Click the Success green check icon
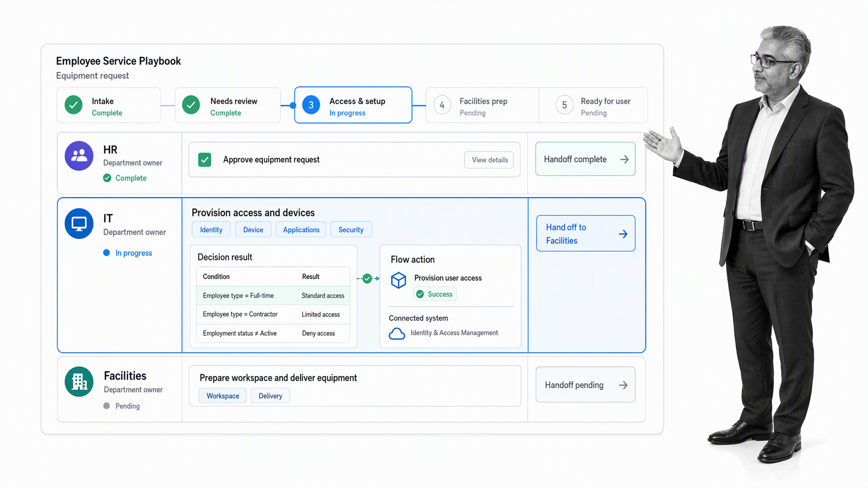This screenshot has height=488, width=868. [x=420, y=294]
